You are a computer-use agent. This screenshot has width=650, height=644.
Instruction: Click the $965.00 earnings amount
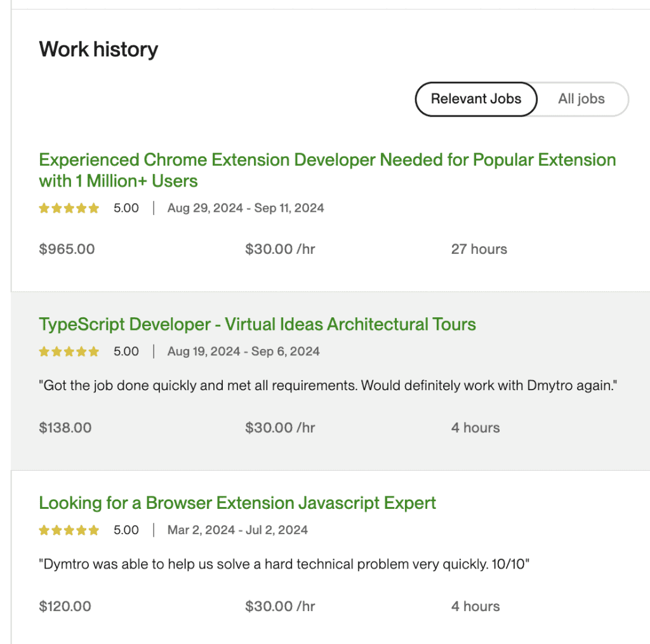[67, 249]
